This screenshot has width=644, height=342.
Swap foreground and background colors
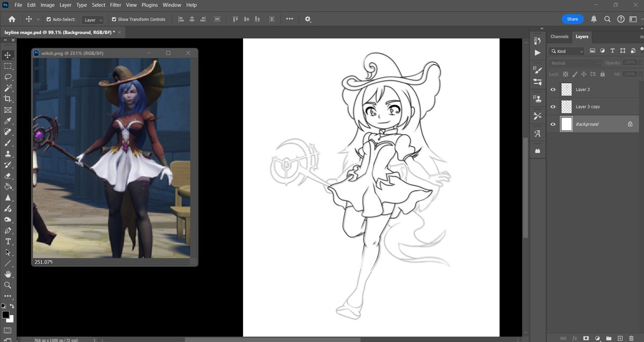12,306
